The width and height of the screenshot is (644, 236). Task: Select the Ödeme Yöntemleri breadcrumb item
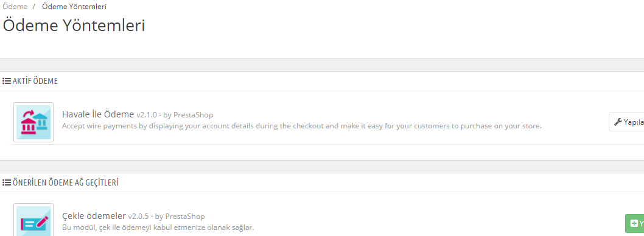(74, 7)
